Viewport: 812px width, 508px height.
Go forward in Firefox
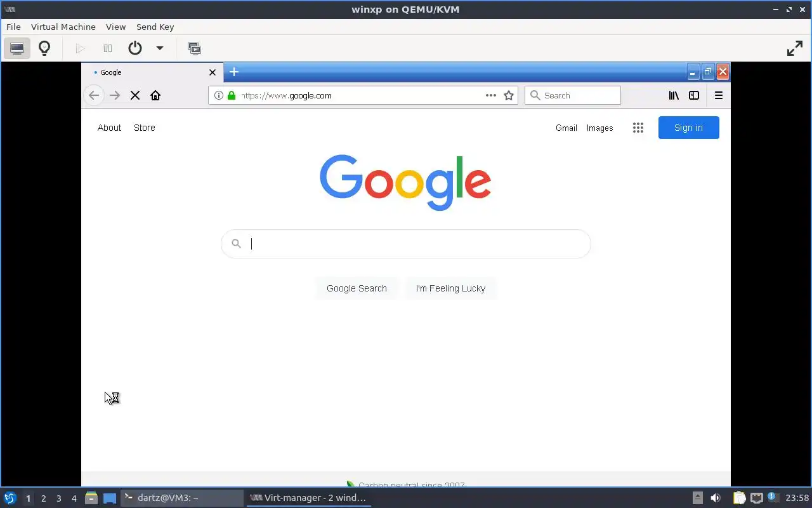pyautogui.click(x=115, y=95)
